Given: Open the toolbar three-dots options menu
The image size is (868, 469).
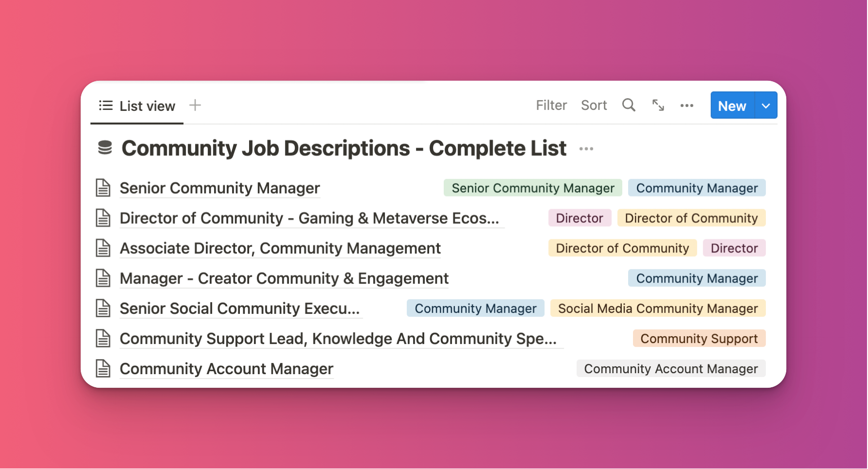Looking at the screenshot, I should pyautogui.click(x=687, y=106).
